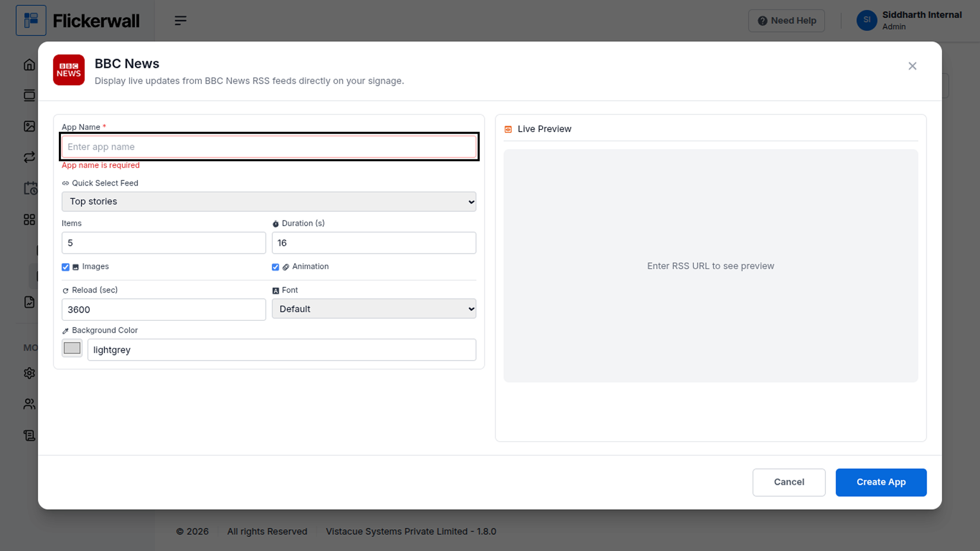Image resolution: width=980 pixels, height=551 pixels.
Task: Click the Flickerwall logo icon
Action: pyautogui.click(x=31, y=21)
